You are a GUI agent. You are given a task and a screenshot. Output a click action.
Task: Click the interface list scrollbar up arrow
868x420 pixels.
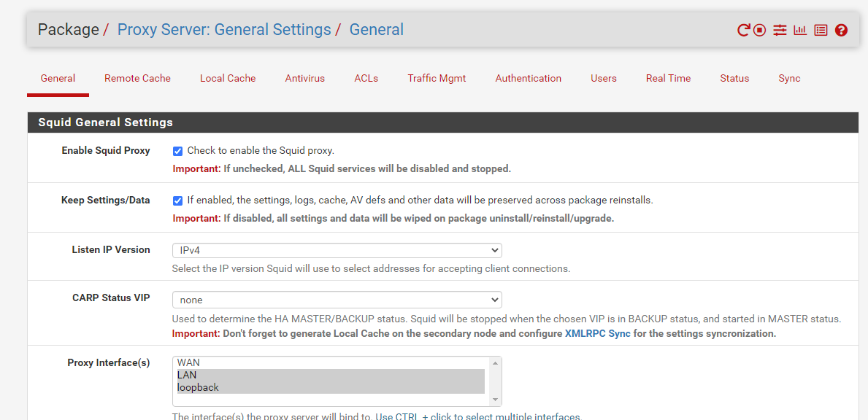[x=495, y=363]
